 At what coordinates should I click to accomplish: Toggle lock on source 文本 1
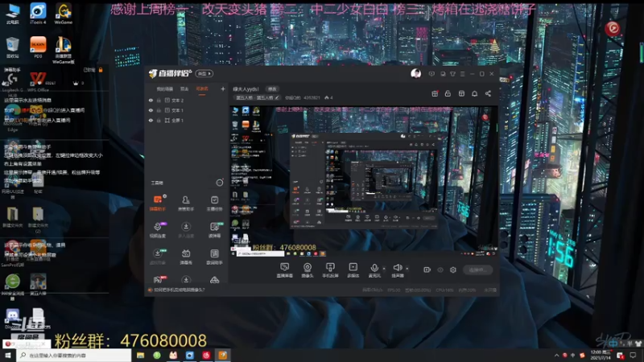click(x=159, y=110)
